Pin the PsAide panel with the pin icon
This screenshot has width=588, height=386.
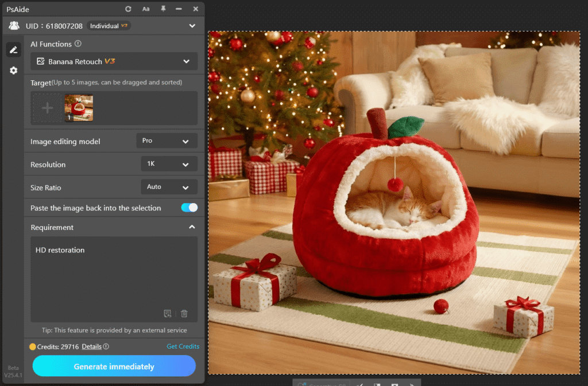point(163,9)
